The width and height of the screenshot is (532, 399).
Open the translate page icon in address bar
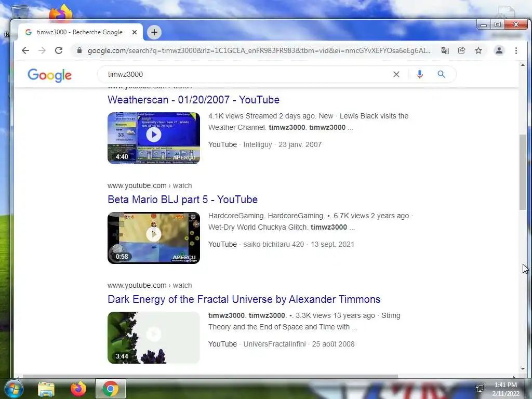tap(445, 50)
